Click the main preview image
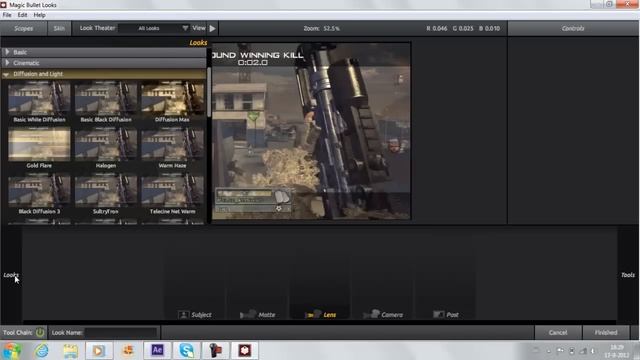 point(311,131)
